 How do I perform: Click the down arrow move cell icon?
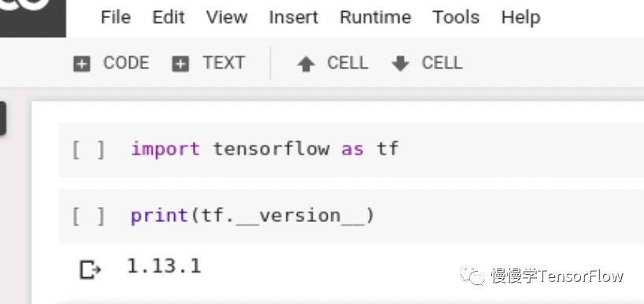[401, 64]
